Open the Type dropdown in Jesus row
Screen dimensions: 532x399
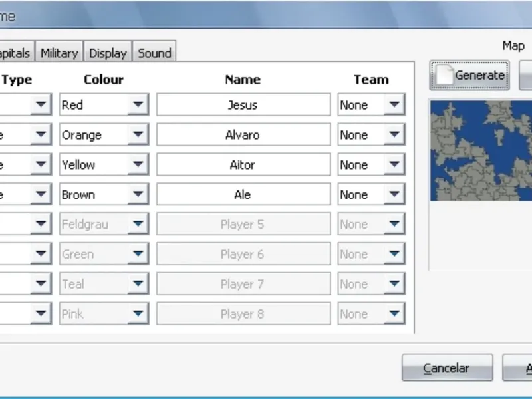pyautogui.click(x=26, y=104)
